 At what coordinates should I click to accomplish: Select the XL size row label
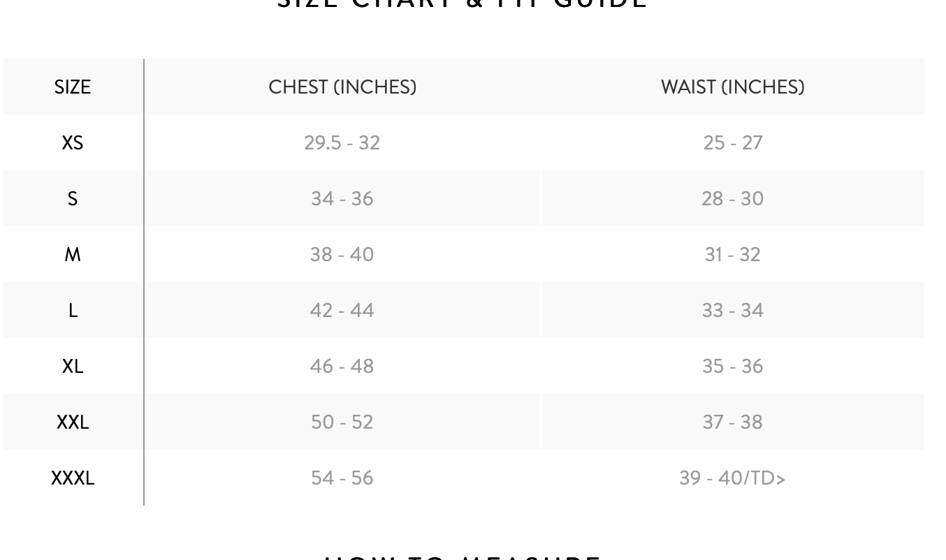coord(73,367)
